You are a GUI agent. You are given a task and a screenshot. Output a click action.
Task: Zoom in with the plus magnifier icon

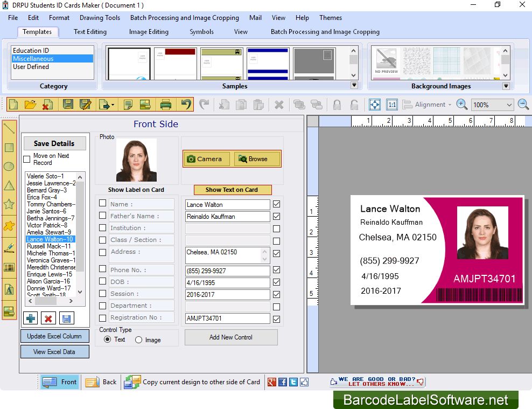(461, 105)
